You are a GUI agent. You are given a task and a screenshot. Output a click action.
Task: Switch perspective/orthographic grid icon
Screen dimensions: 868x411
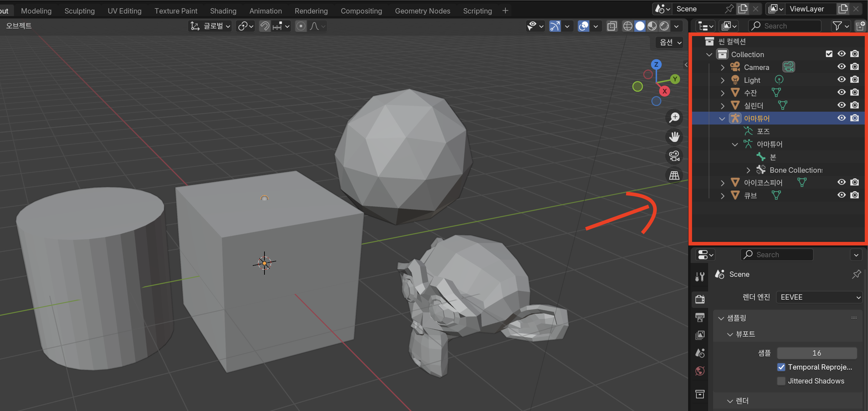coord(674,175)
